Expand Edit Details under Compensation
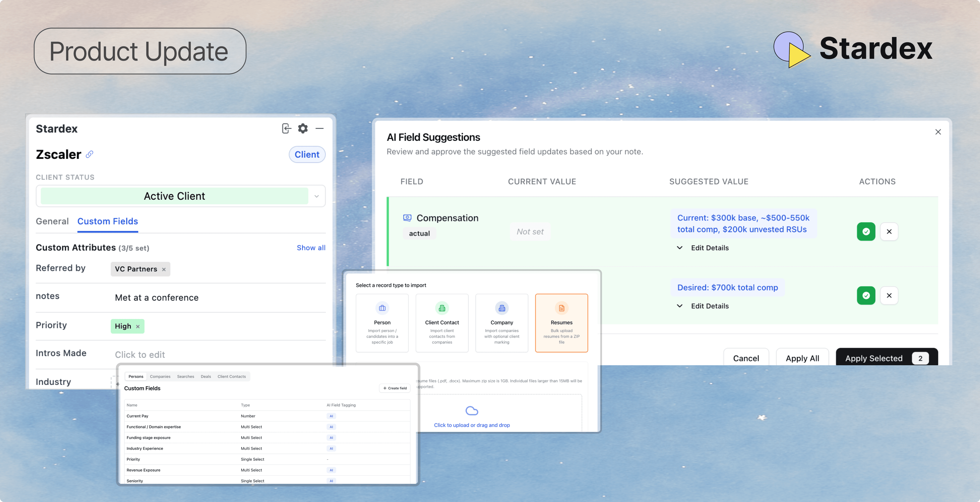 tap(703, 248)
